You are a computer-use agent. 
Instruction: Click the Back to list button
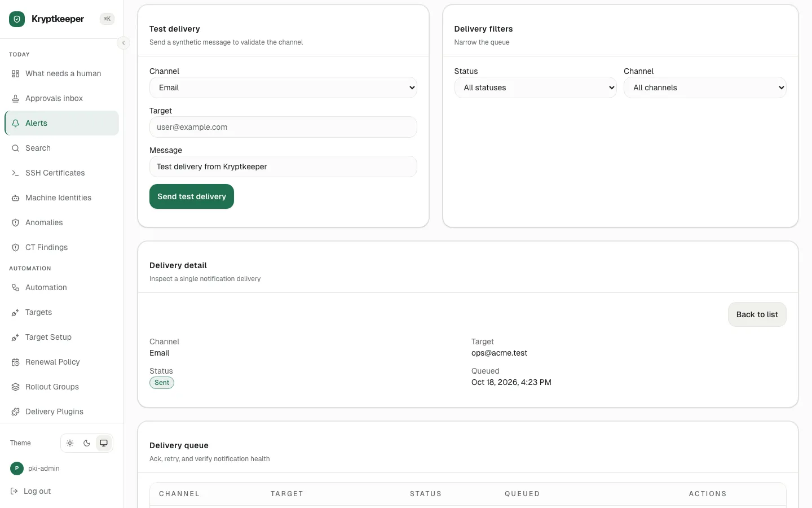tap(757, 314)
